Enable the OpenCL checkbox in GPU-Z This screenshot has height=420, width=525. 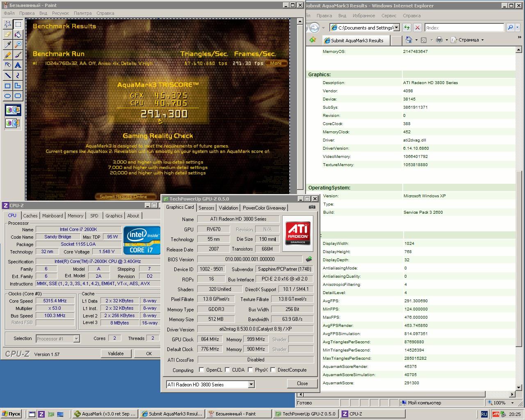click(201, 370)
